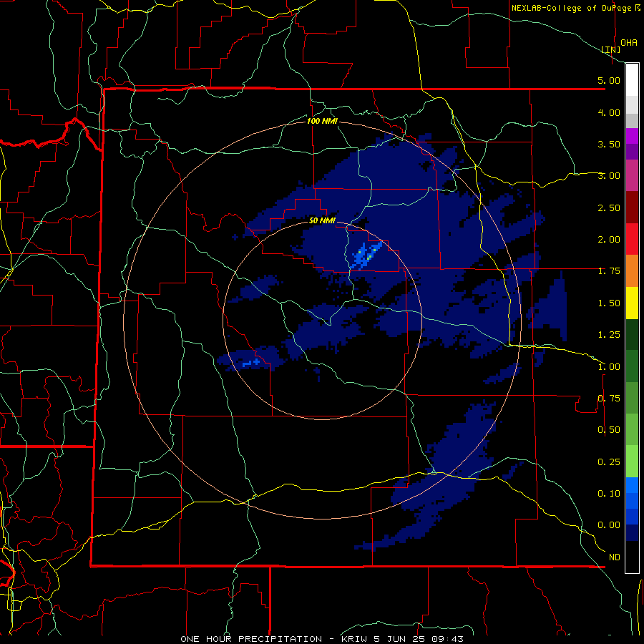
Task: Click the [IN] units label
Action: pos(611,49)
